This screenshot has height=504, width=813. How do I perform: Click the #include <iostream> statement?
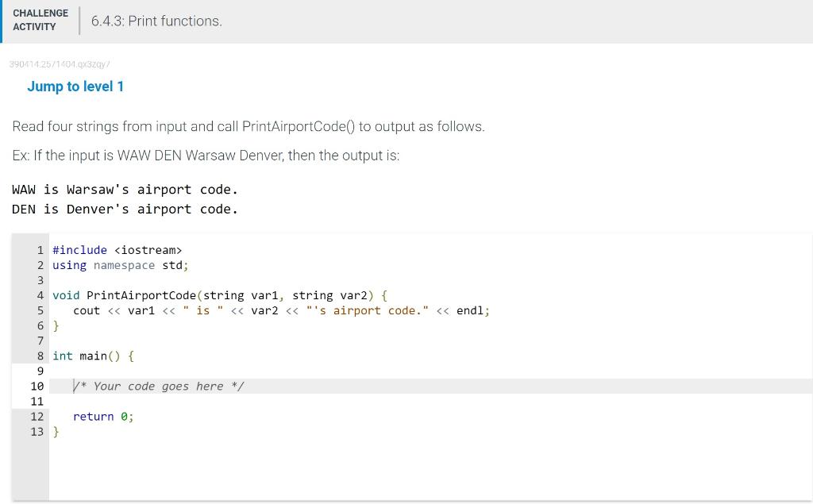[x=118, y=249]
